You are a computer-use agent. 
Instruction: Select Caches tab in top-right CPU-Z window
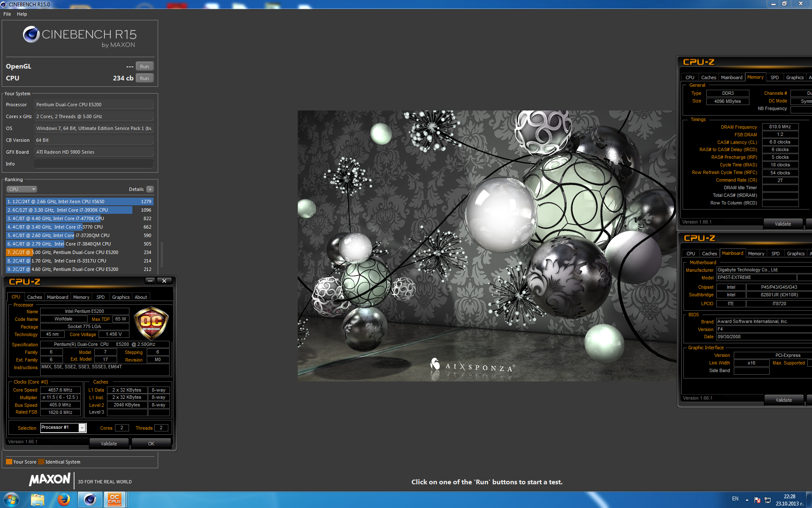(x=709, y=77)
